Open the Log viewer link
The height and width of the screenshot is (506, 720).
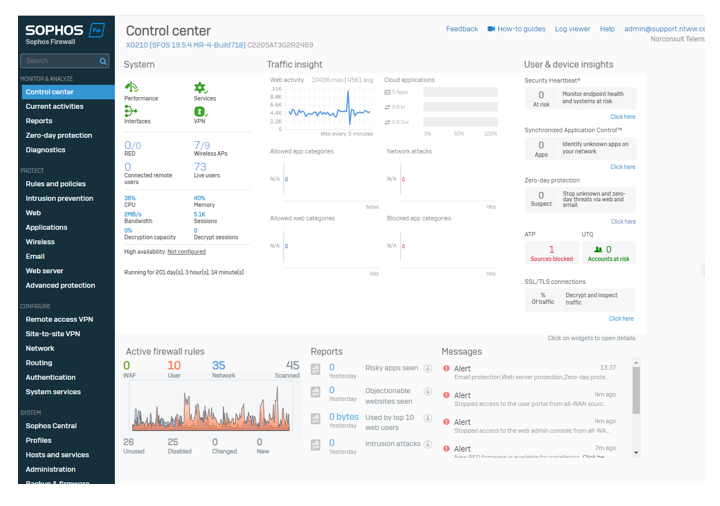tap(572, 29)
